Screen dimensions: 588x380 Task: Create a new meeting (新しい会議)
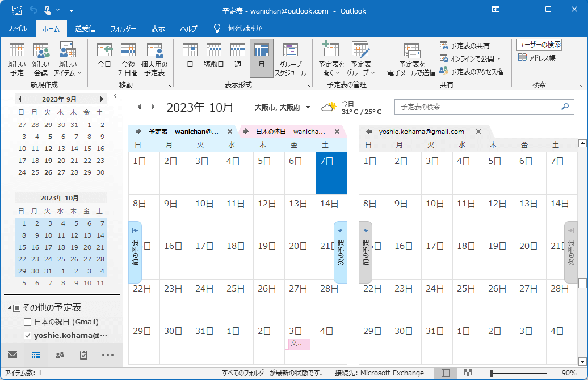coord(41,59)
